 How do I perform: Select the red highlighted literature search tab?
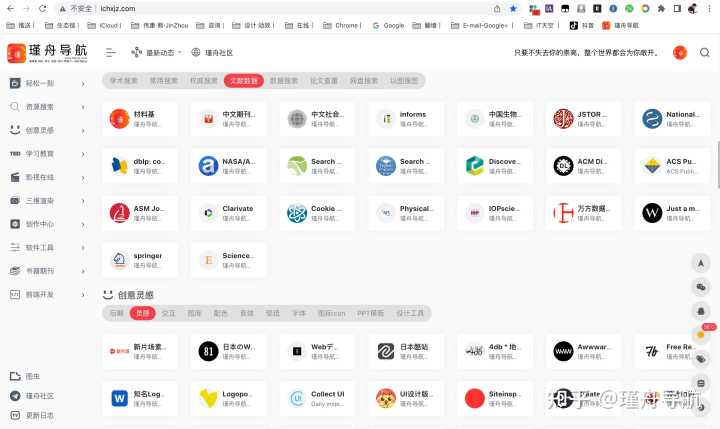[x=243, y=80]
